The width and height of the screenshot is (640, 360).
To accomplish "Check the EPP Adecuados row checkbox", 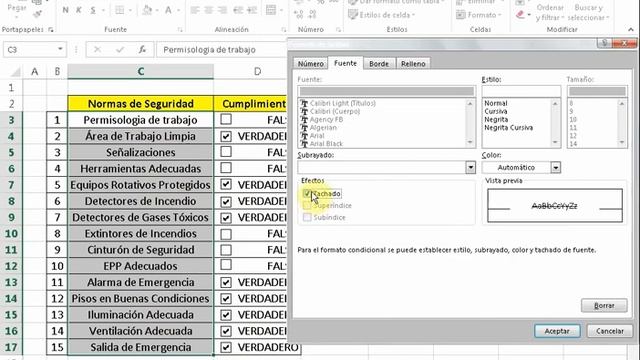I will [x=226, y=266].
